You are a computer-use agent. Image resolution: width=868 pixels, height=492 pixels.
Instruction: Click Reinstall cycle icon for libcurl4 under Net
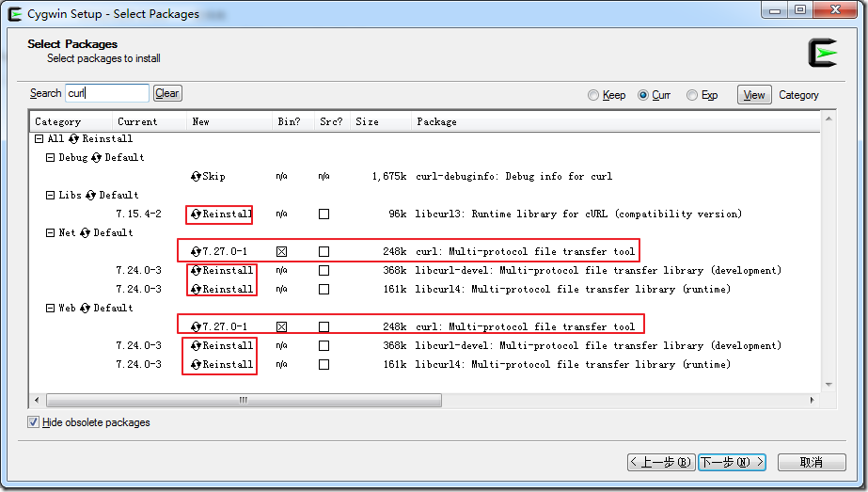coord(196,289)
